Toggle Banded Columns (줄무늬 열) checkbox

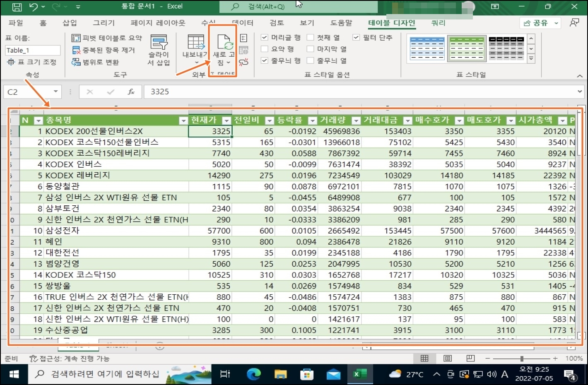coord(310,60)
